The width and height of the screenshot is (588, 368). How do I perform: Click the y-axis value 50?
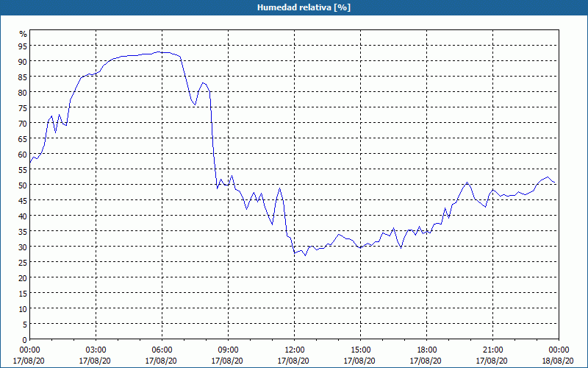24,185
